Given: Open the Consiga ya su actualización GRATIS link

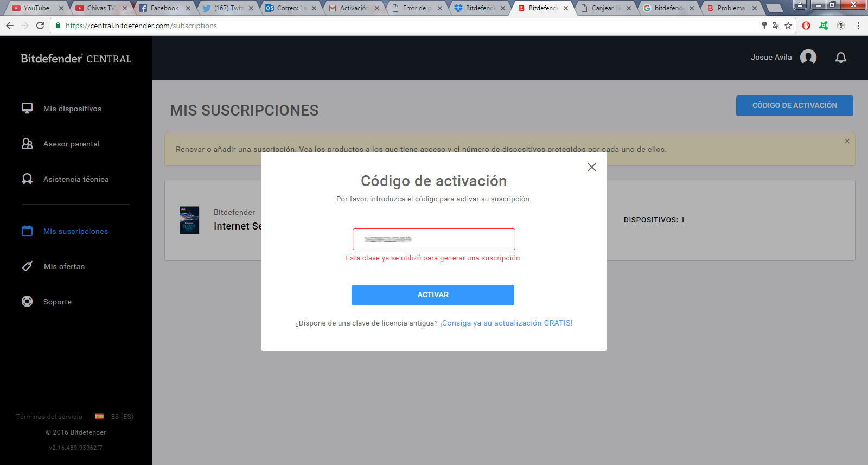Looking at the screenshot, I should point(506,323).
